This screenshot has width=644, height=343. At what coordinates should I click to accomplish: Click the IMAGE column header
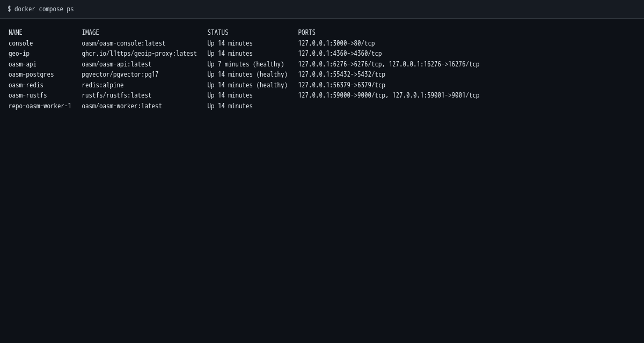tap(91, 33)
